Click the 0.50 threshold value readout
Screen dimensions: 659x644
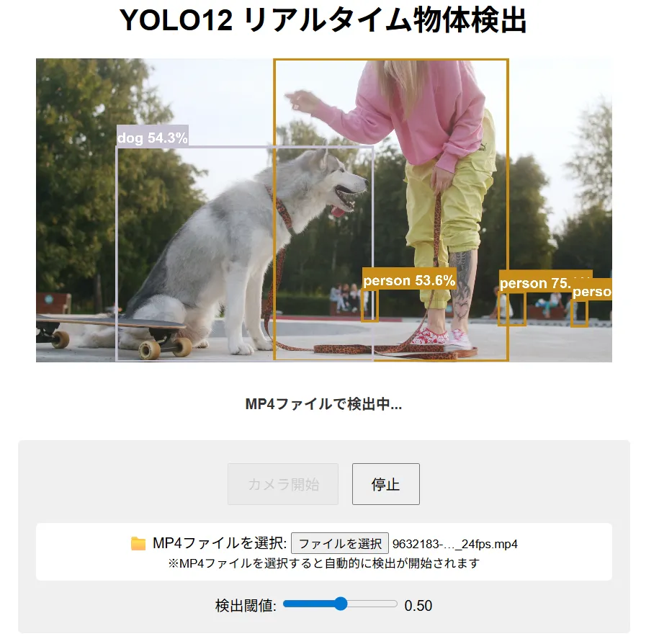418,605
